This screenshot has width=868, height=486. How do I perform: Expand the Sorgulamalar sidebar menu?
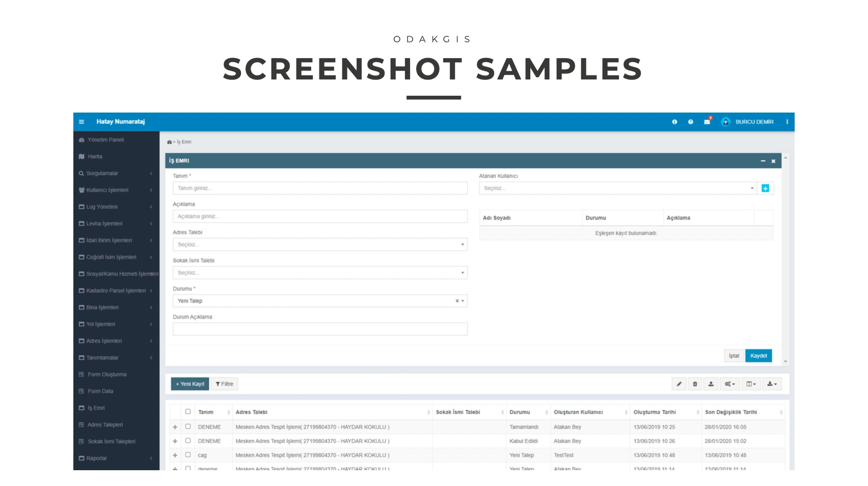tap(116, 173)
